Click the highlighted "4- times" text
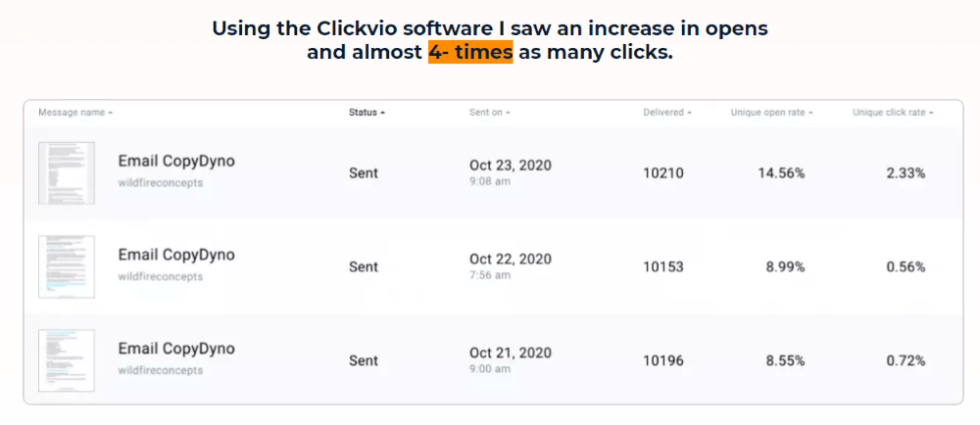Viewport: 980px width, 425px height. (x=470, y=53)
